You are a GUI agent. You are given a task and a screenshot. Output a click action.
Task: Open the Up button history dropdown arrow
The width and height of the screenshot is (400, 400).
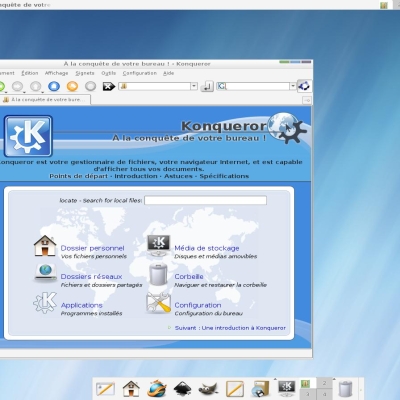[x=43, y=92]
